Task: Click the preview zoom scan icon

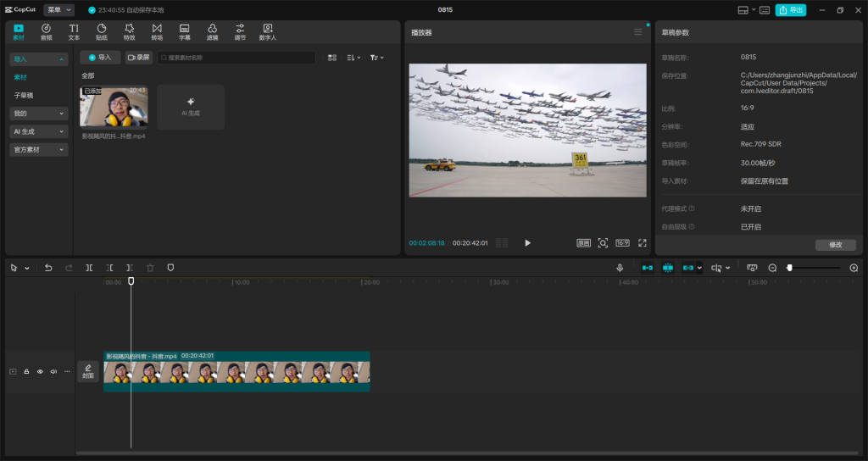Action: click(x=603, y=243)
